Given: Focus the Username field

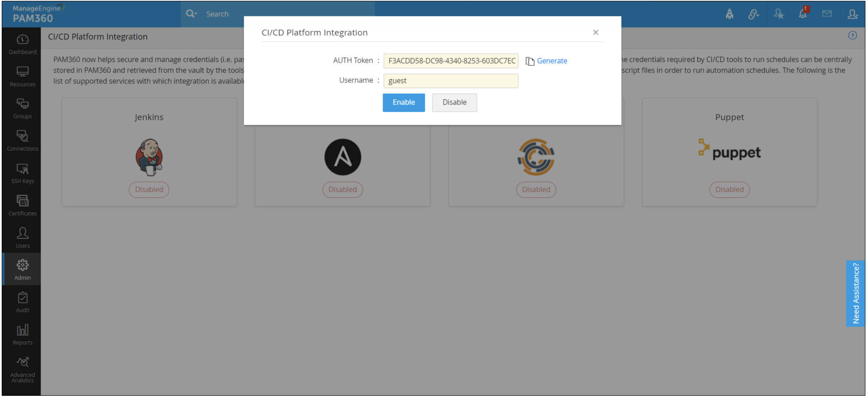Looking at the screenshot, I should click(x=451, y=81).
